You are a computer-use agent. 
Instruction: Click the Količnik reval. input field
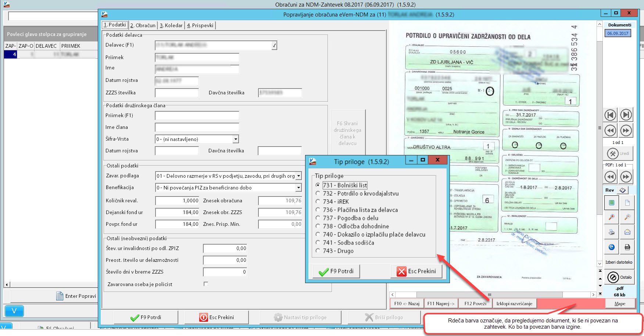pyautogui.click(x=177, y=200)
